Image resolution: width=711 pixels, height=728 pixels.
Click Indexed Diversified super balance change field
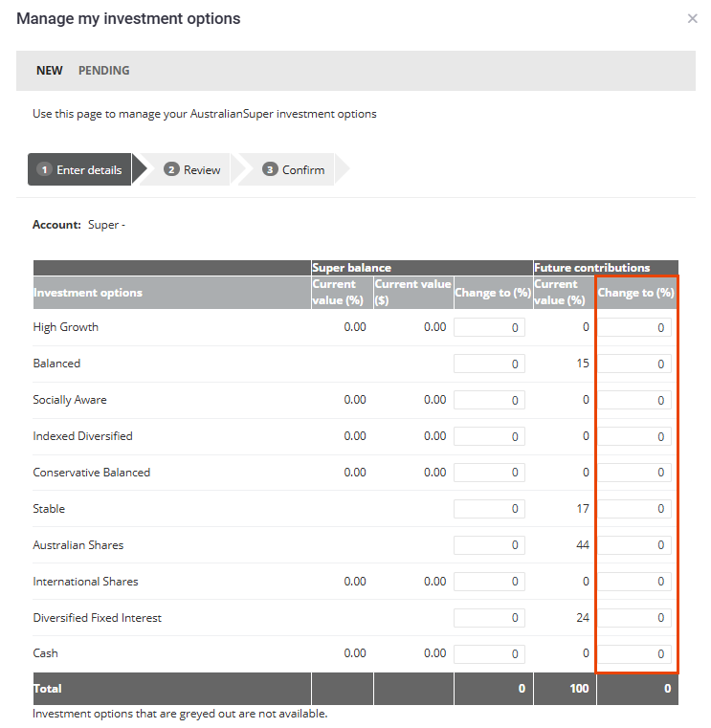tap(489, 436)
